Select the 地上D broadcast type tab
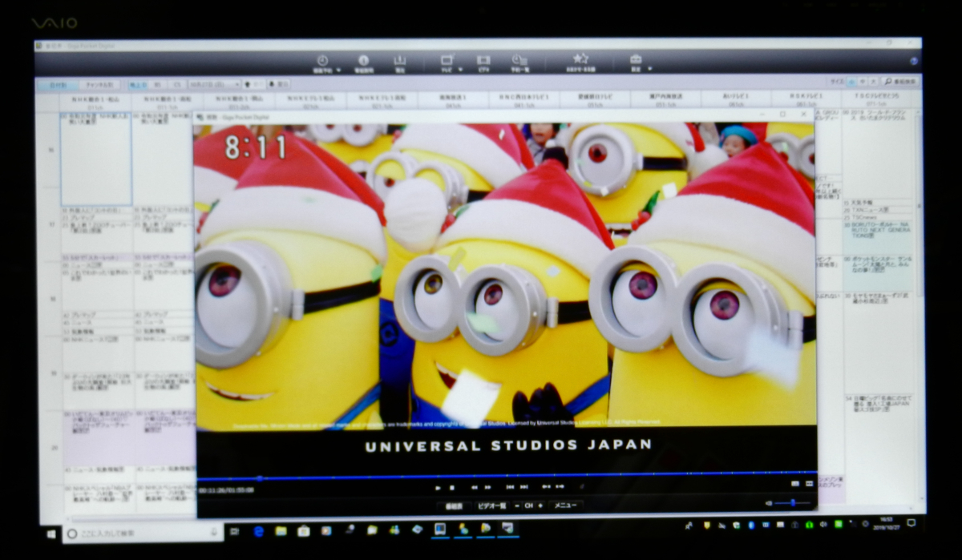Viewport: 962px width, 560px height. click(138, 84)
